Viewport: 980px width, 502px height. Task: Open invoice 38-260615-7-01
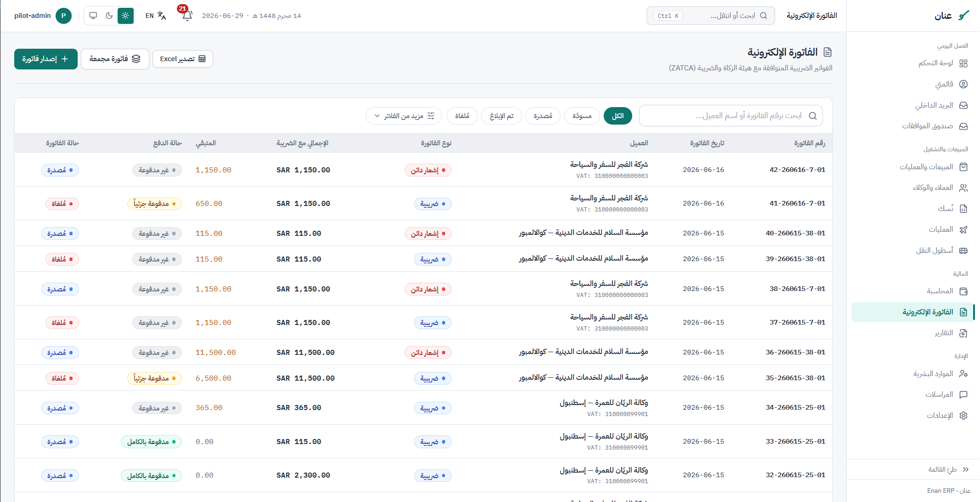pos(797,289)
